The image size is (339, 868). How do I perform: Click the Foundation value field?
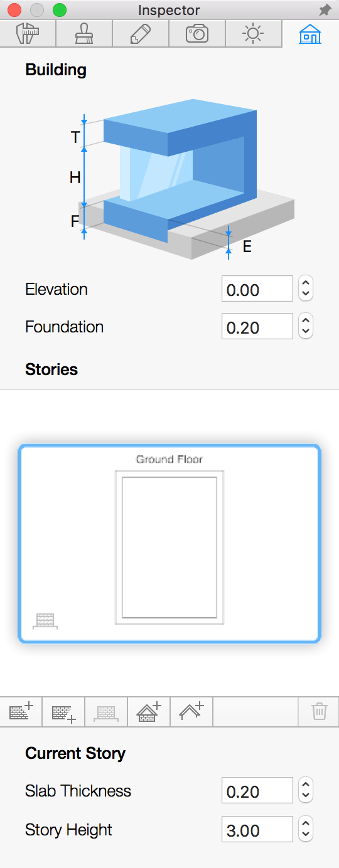(x=257, y=327)
